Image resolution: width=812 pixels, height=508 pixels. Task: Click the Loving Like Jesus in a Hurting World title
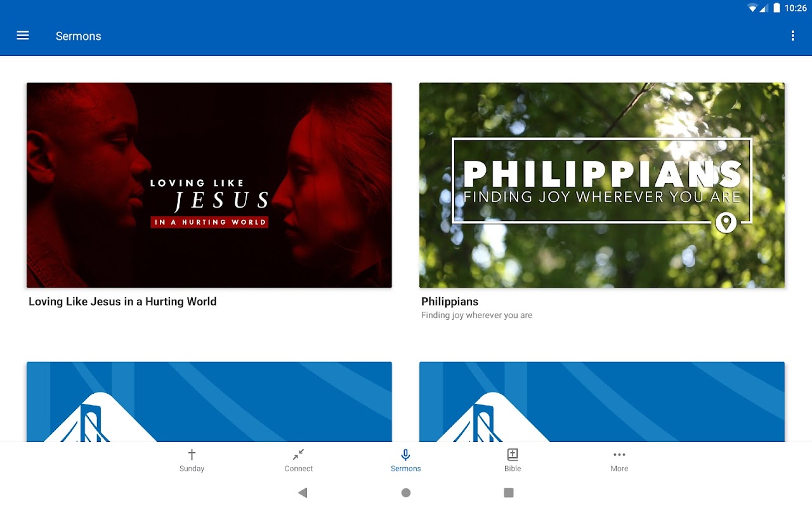(122, 302)
